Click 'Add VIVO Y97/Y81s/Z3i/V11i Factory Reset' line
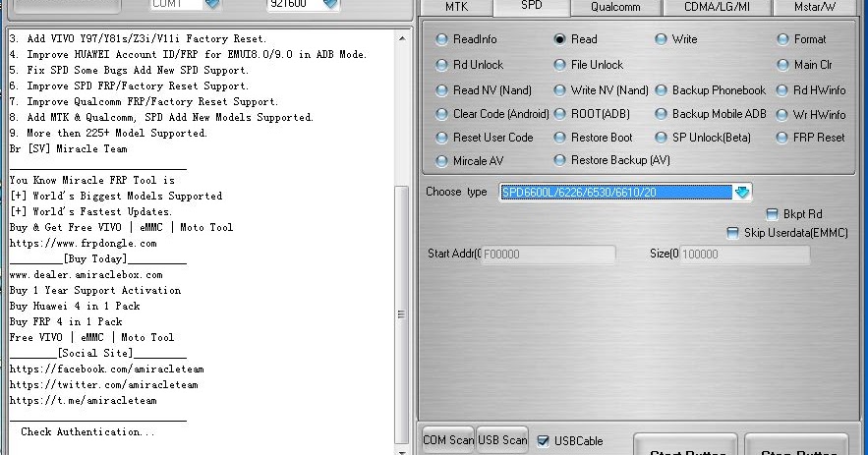This screenshot has height=455, width=868. click(138, 38)
